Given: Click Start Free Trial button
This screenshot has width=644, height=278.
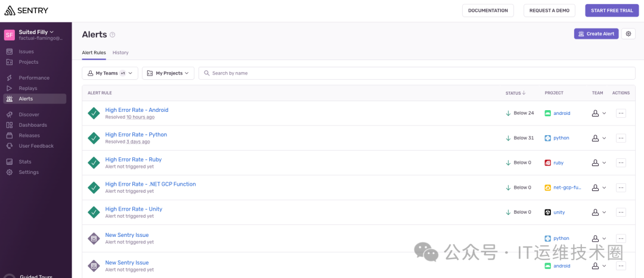Looking at the screenshot, I should 612,11.
